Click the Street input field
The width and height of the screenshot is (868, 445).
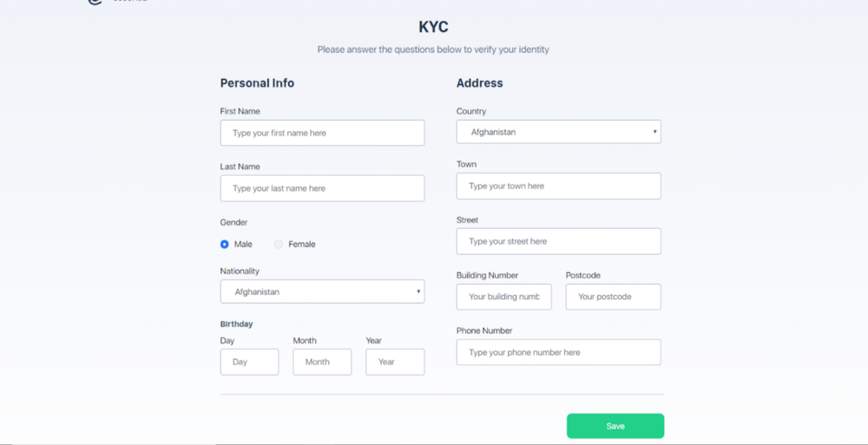click(x=558, y=241)
